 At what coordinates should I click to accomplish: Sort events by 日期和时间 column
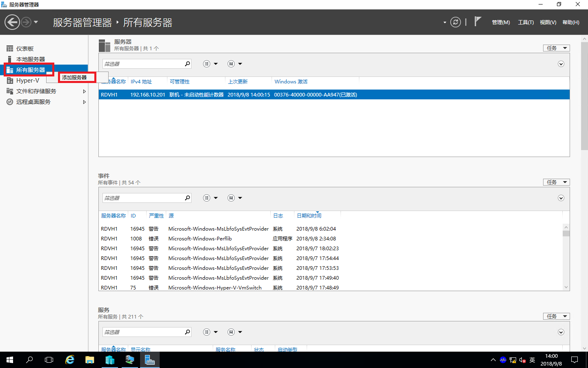(x=309, y=216)
